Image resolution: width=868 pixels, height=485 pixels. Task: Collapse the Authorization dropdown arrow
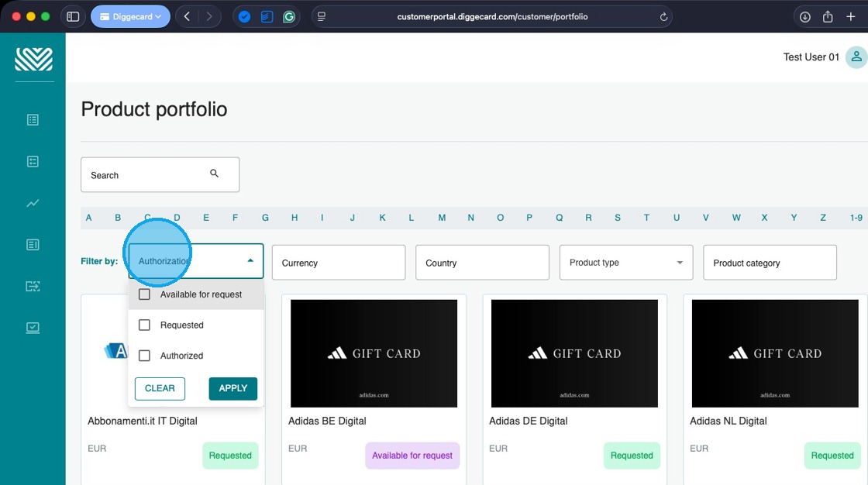[x=250, y=261]
